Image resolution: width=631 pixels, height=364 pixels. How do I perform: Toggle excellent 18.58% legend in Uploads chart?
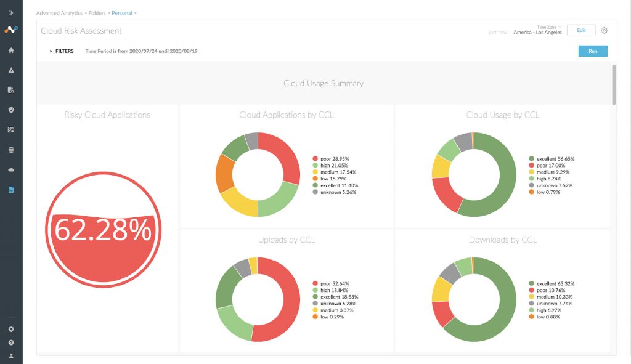pyautogui.click(x=335, y=297)
